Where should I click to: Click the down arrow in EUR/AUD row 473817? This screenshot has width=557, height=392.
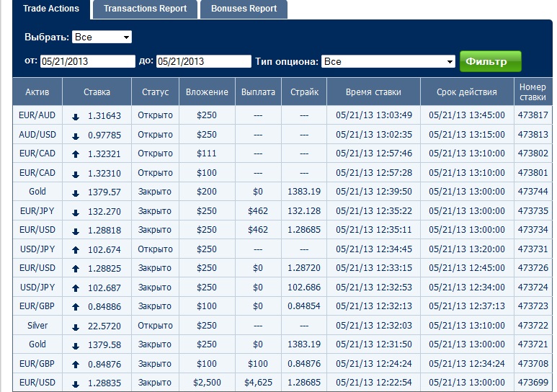76,117
